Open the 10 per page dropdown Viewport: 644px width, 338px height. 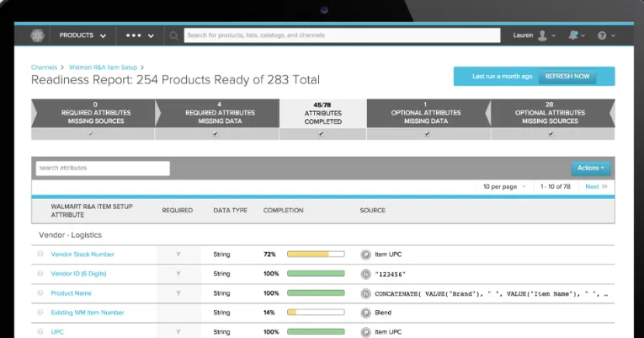coord(504,186)
